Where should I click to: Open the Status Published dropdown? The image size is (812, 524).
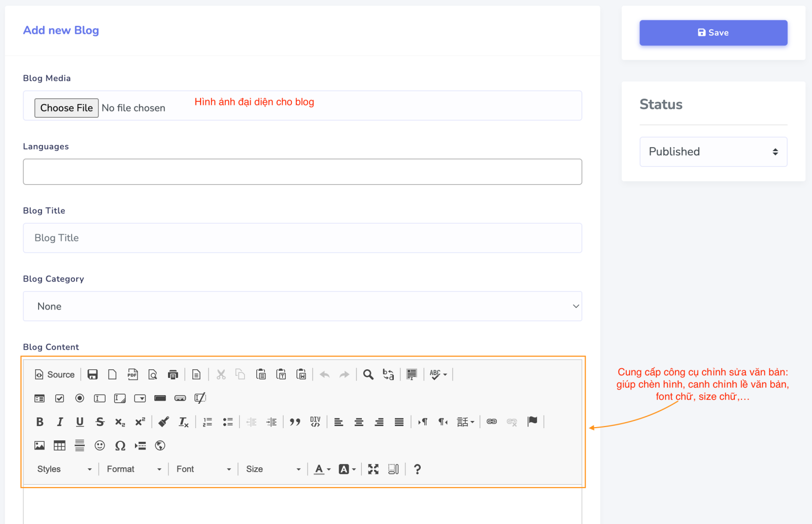[713, 152]
